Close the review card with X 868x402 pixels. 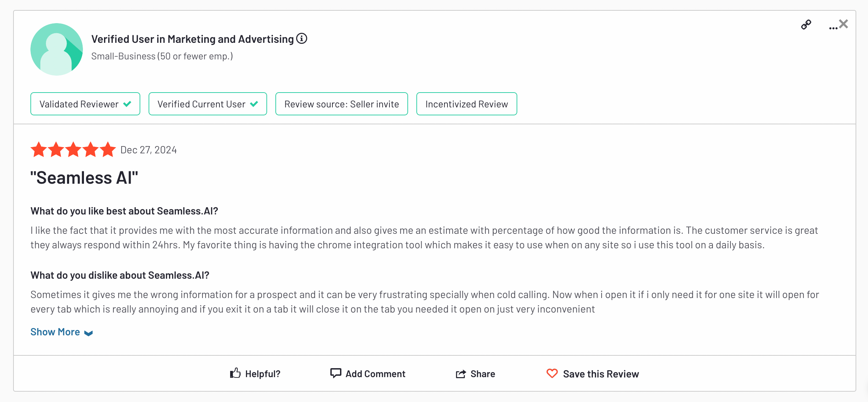point(843,24)
